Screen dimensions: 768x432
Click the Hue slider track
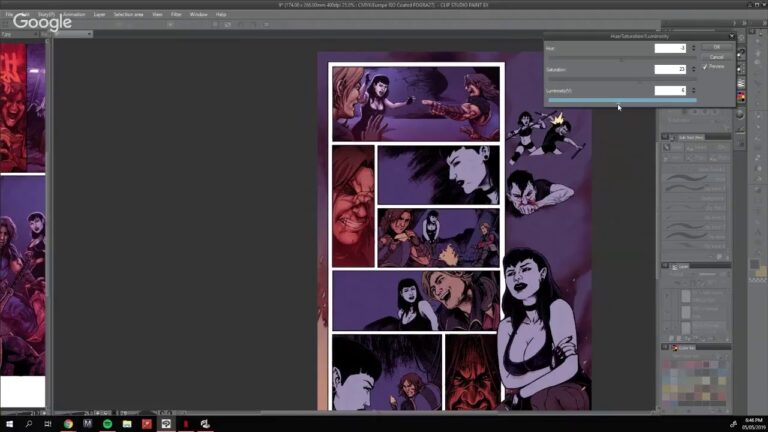pos(622,58)
